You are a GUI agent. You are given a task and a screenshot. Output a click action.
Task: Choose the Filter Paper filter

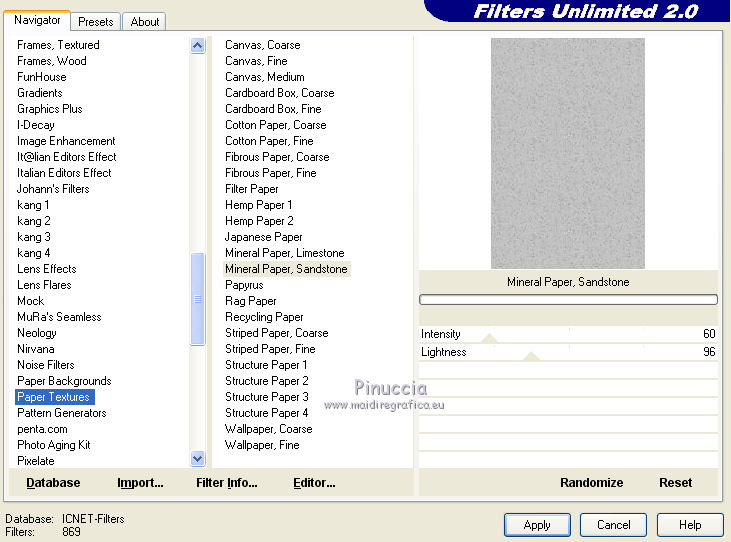pyautogui.click(x=252, y=189)
